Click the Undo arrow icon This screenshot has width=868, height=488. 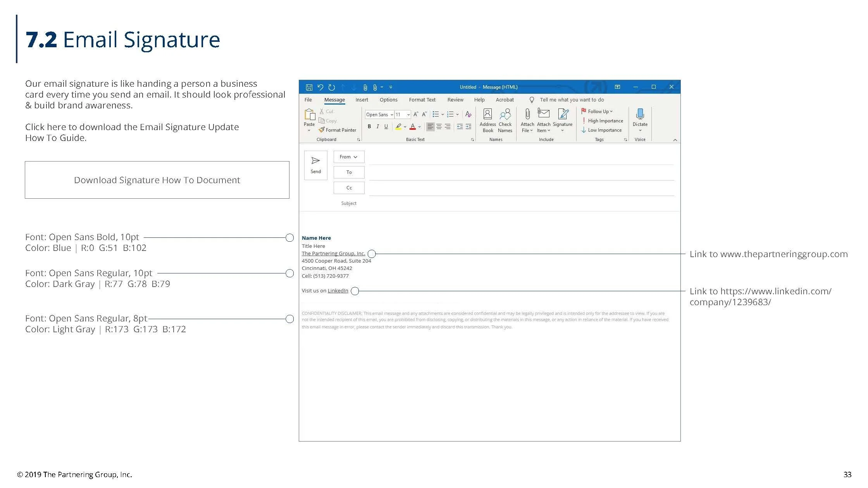tap(320, 87)
